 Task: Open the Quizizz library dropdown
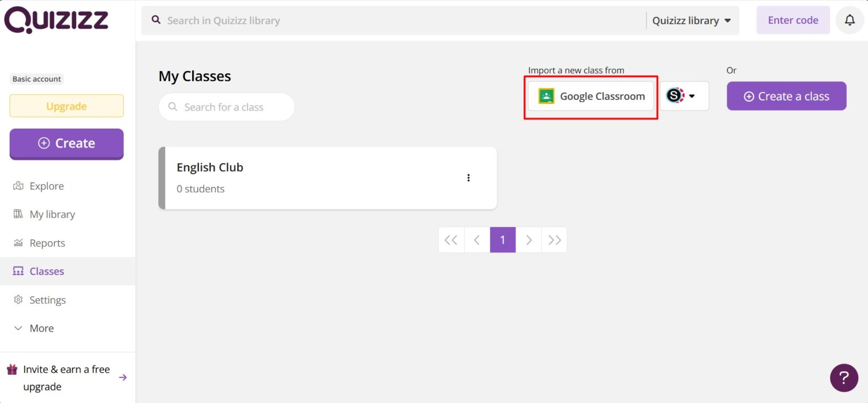691,20
